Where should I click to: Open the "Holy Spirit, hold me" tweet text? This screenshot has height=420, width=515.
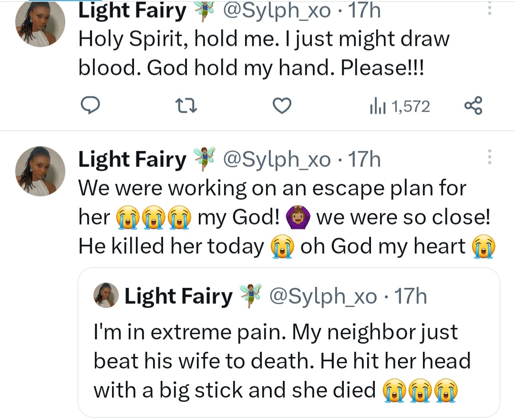coord(263,53)
